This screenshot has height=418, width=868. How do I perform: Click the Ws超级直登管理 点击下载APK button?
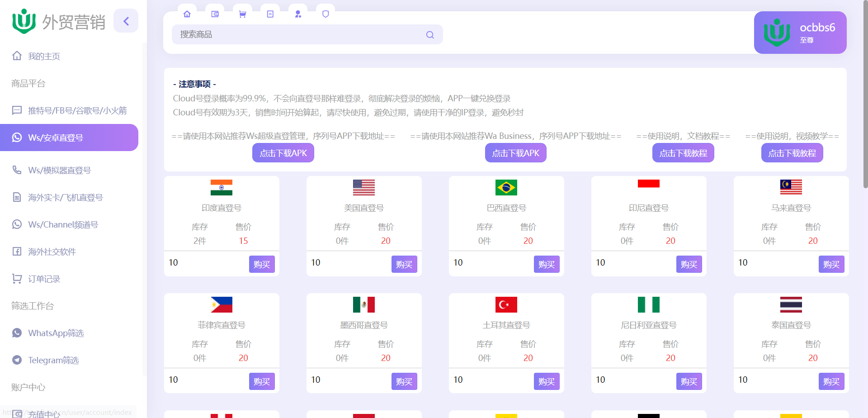point(283,153)
